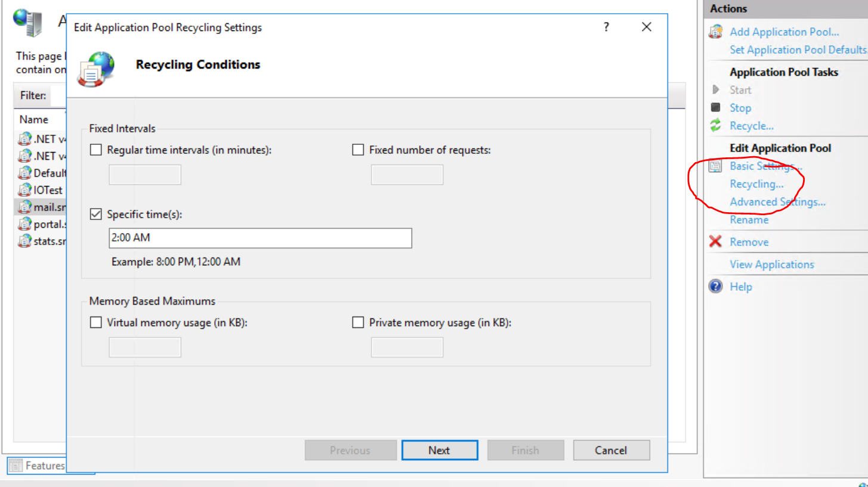
Task: Enable Fixed number of requests checkbox
Action: tap(358, 150)
